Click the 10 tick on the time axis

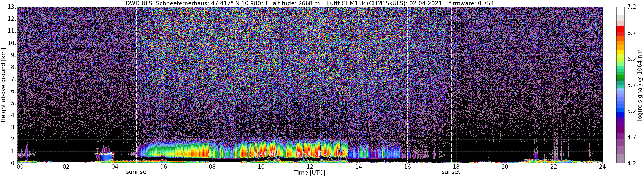click(261, 167)
